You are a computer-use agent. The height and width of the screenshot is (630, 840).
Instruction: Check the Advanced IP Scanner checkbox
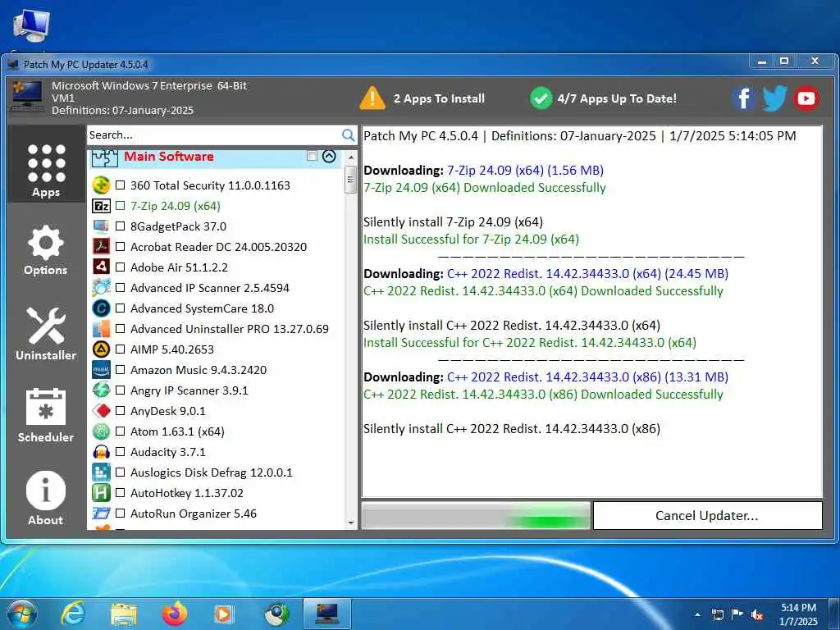point(120,288)
